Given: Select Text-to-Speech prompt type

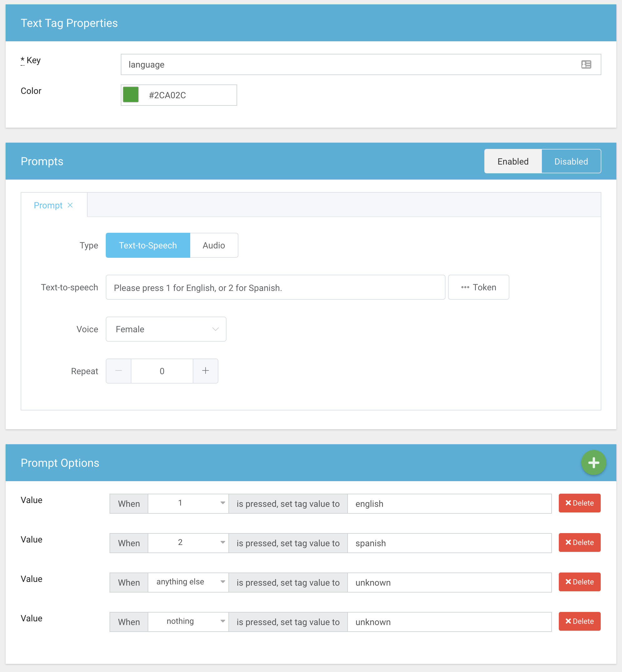Looking at the screenshot, I should (148, 245).
